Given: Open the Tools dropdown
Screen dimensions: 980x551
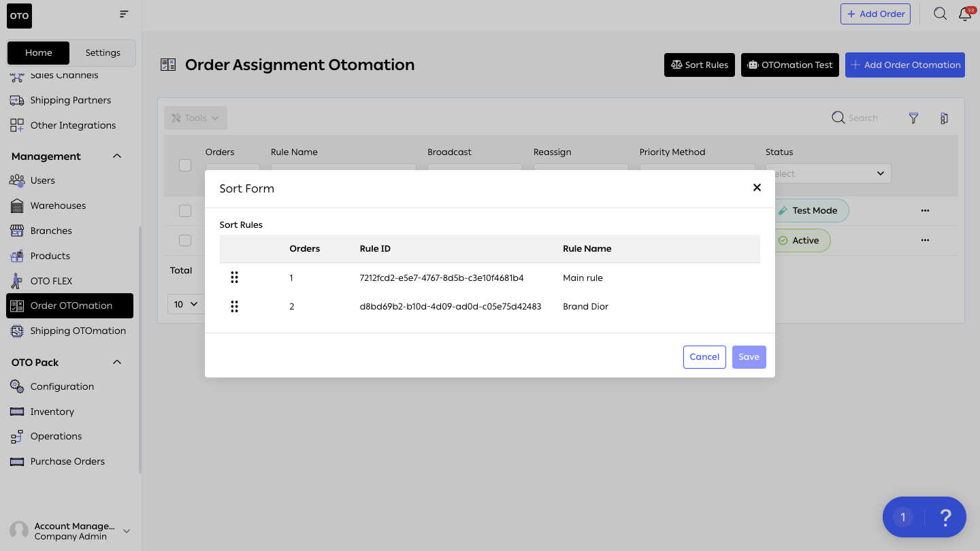Looking at the screenshot, I should tap(196, 118).
